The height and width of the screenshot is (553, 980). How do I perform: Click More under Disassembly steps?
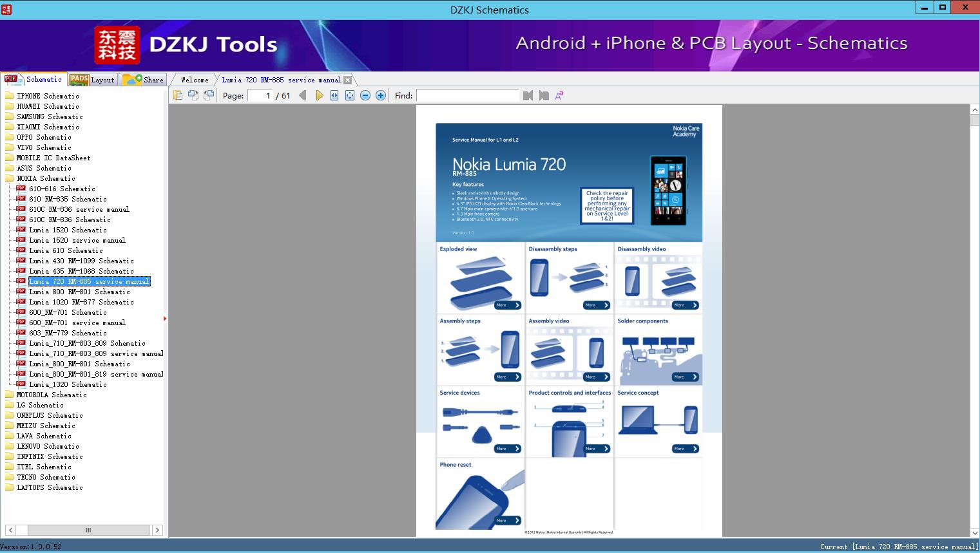coord(596,305)
